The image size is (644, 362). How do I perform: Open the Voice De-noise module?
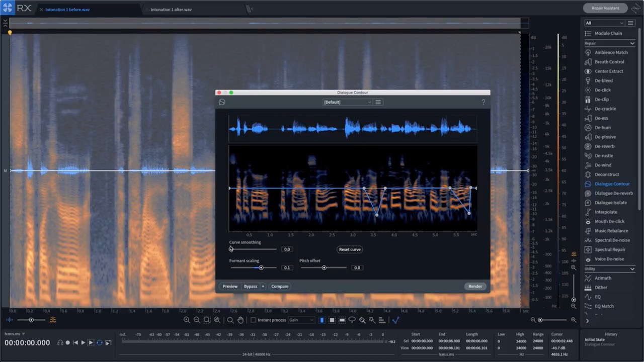[609, 259]
